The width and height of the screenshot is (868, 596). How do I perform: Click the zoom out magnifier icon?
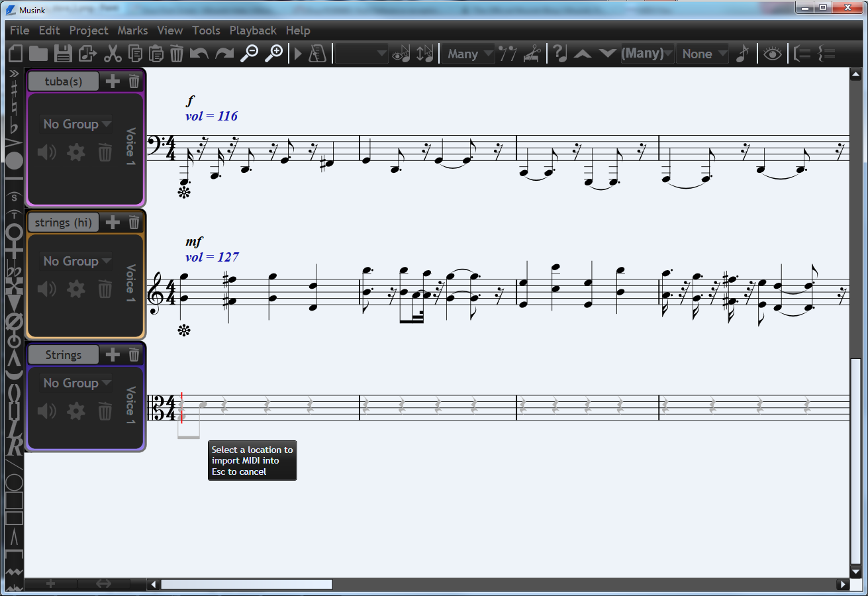[249, 54]
